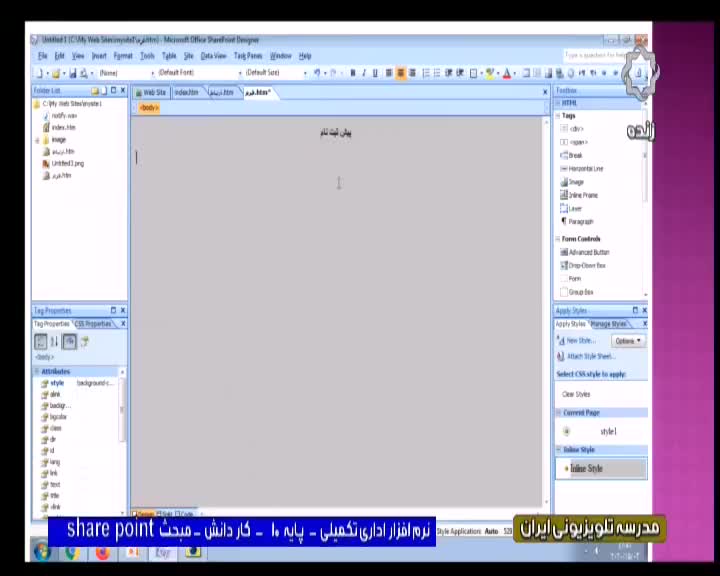Click the New Style link

click(580, 341)
